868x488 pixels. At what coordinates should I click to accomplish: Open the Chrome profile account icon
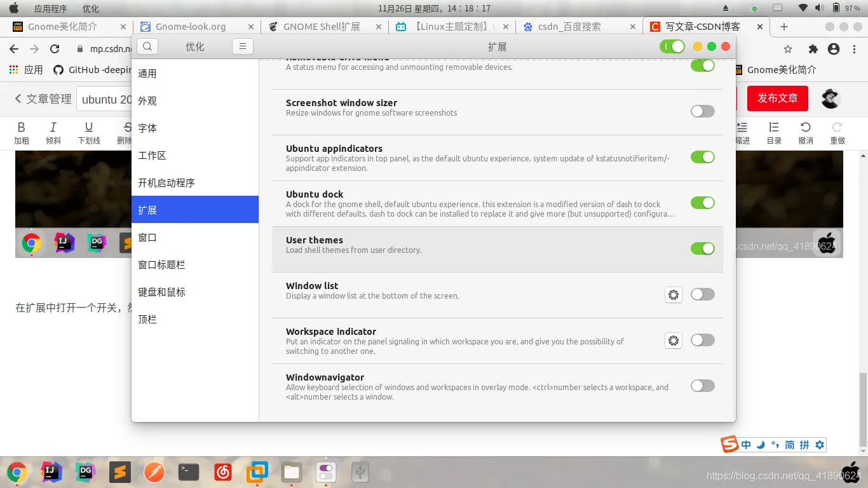(x=833, y=49)
